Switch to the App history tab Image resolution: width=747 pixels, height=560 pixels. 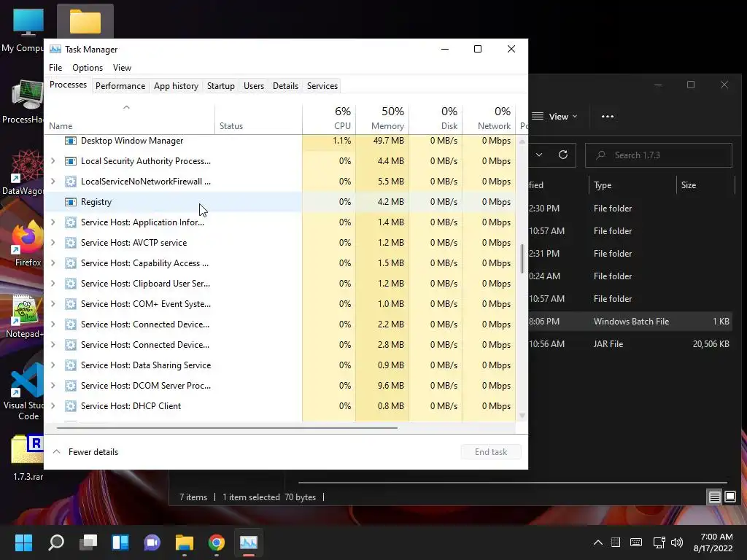click(x=176, y=86)
